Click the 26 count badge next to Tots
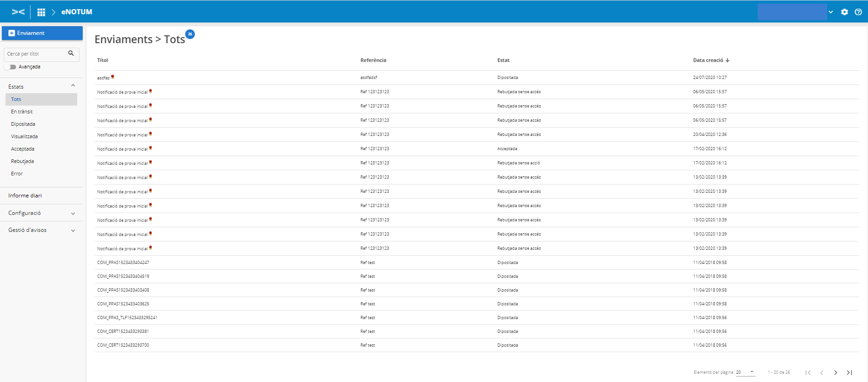The width and height of the screenshot is (868, 382). pos(190,34)
